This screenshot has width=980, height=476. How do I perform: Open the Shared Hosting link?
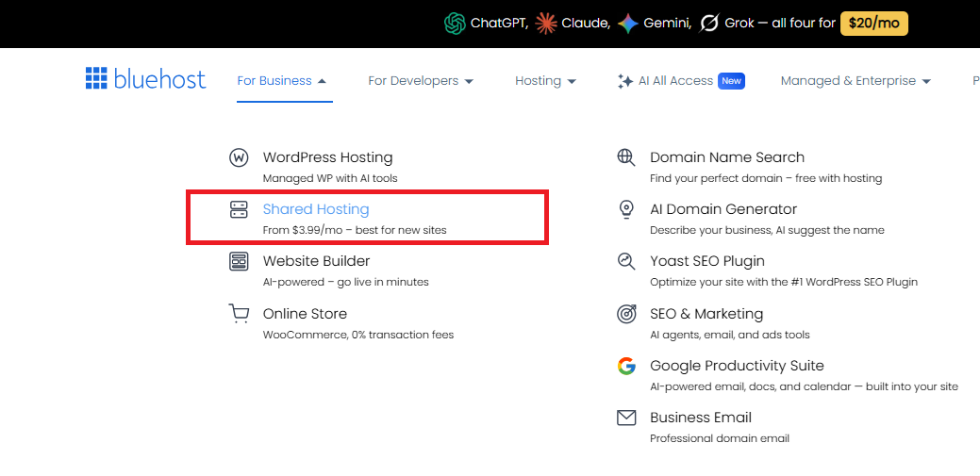click(x=316, y=209)
